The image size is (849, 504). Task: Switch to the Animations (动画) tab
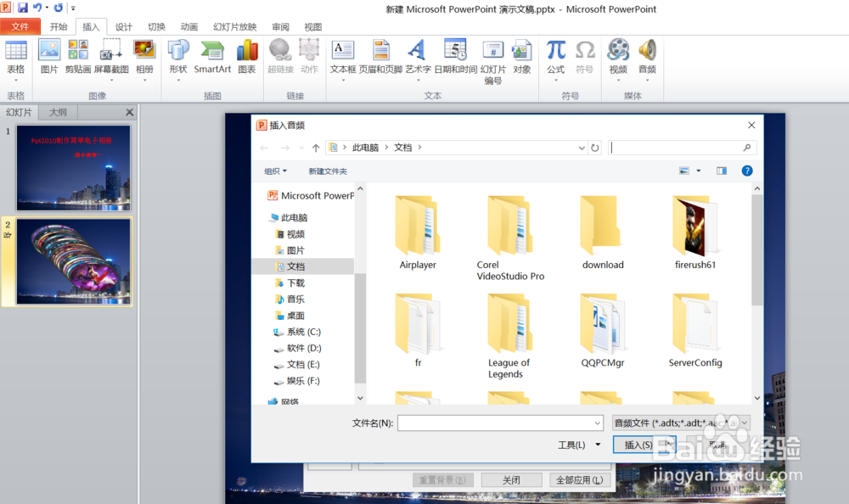pyautogui.click(x=189, y=26)
